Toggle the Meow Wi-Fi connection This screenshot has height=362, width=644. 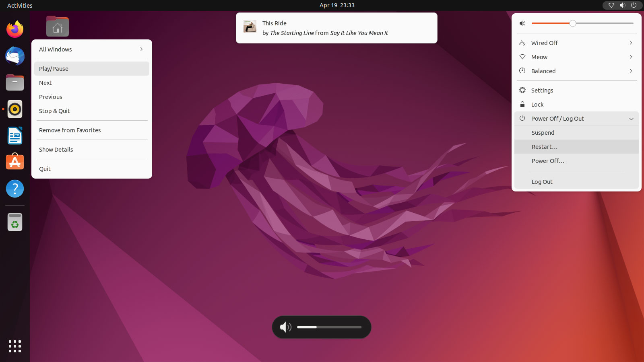pyautogui.click(x=539, y=57)
